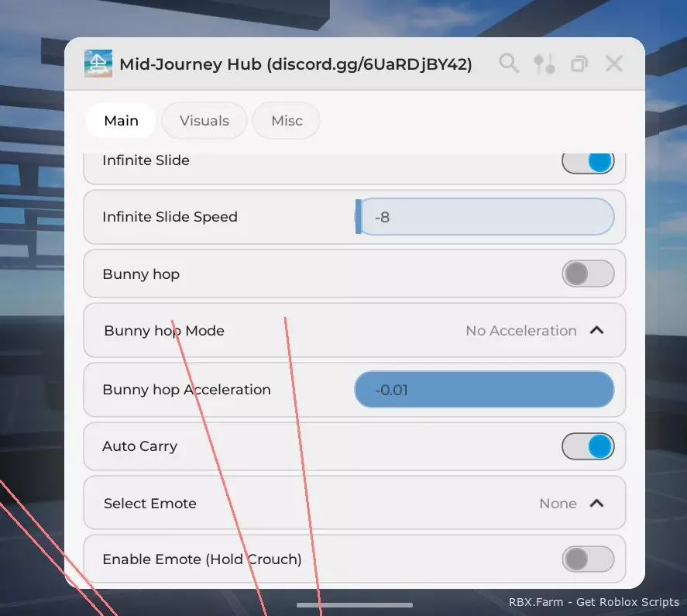Open the Select Emote dropdown
This screenshot has width=687, height=616.
point(355,503)
